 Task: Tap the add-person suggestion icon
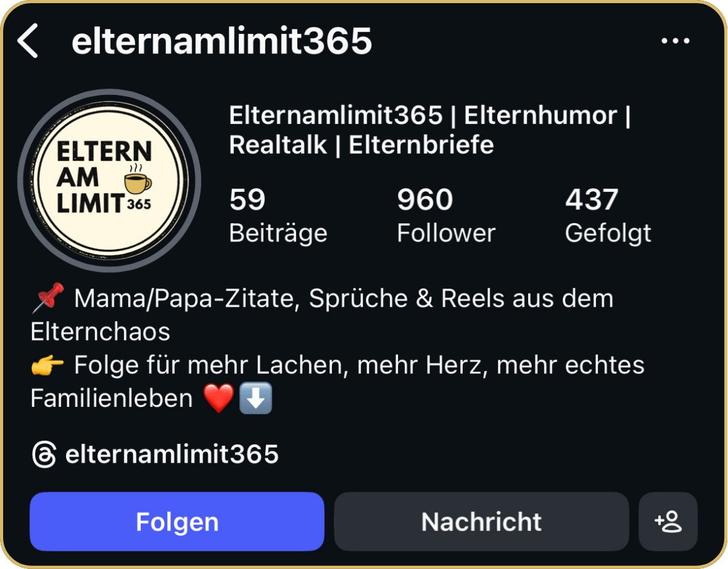tap(668, 521)
